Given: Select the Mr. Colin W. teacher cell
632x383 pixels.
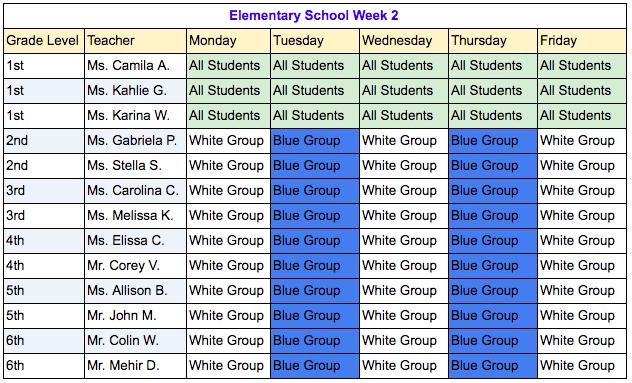Looking at the screenshot, I should [135, 341].
